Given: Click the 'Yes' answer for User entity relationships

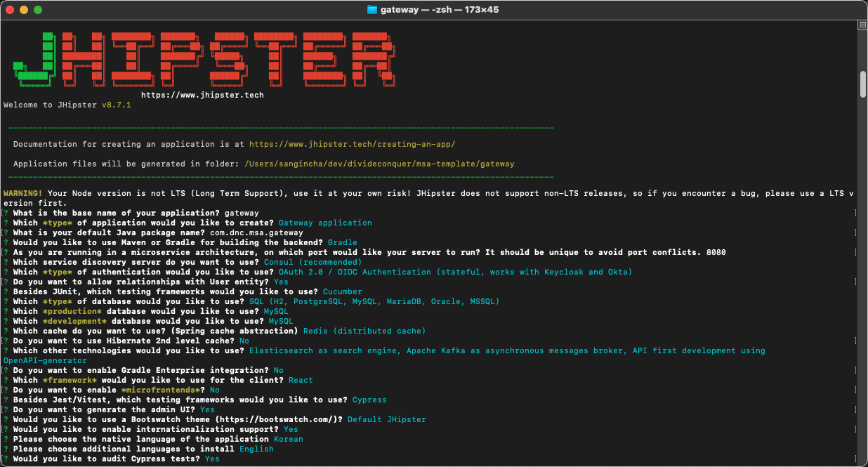Looking at the screenshot, I should click(x=281, y=282).
